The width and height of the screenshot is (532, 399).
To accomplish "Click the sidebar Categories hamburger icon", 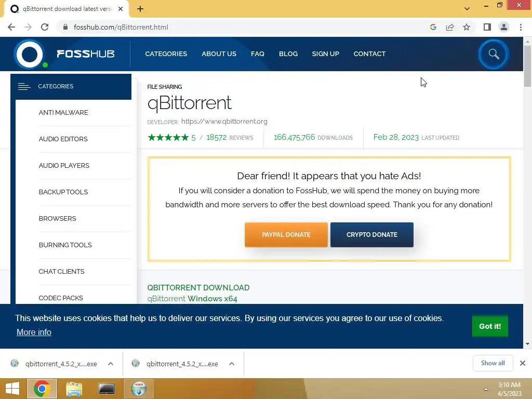I will tap(24, 87).
